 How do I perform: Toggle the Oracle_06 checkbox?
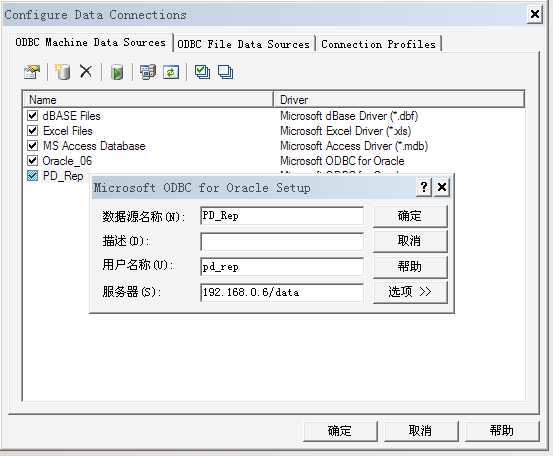pyautogui.click(x=32, y=161)
